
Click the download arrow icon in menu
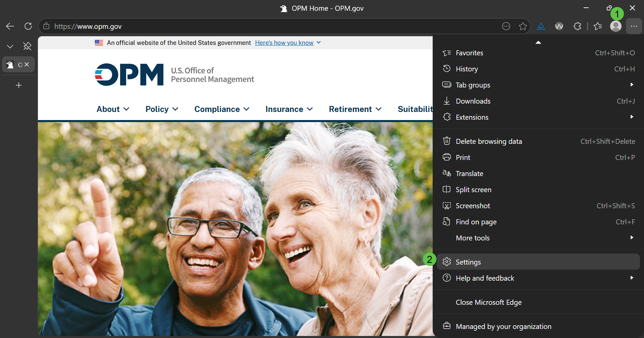447,101
